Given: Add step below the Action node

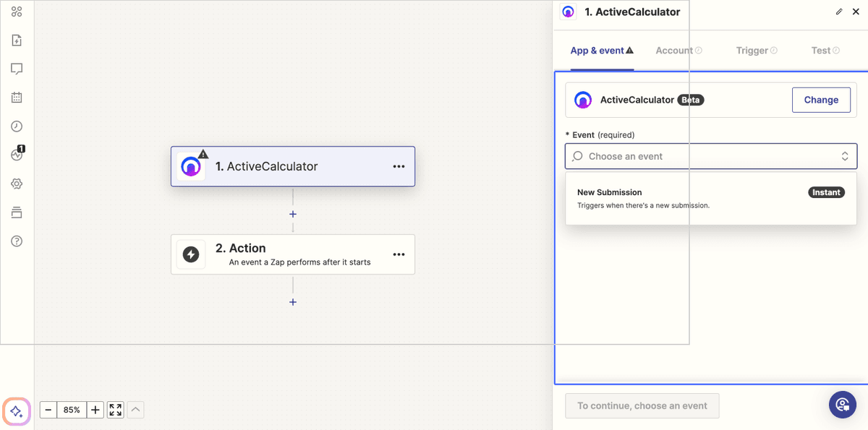Looking at the screenshot, I should click(x=293, y=302).
